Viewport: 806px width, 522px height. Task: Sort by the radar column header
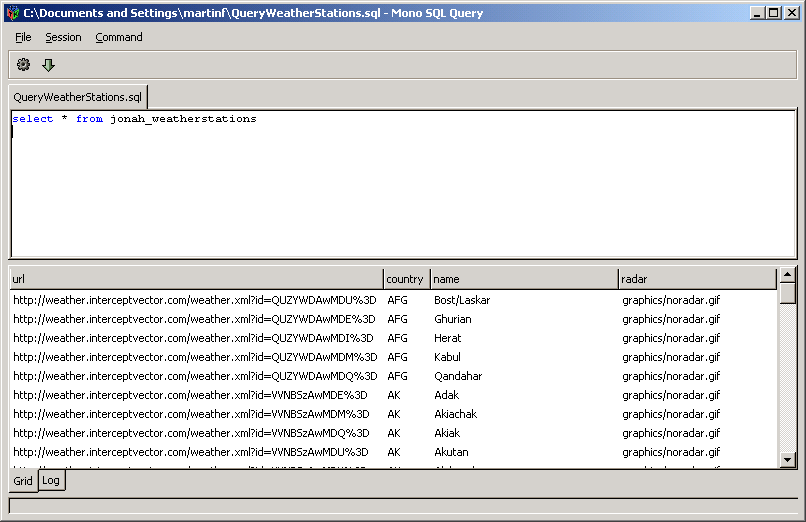point(697,279)
